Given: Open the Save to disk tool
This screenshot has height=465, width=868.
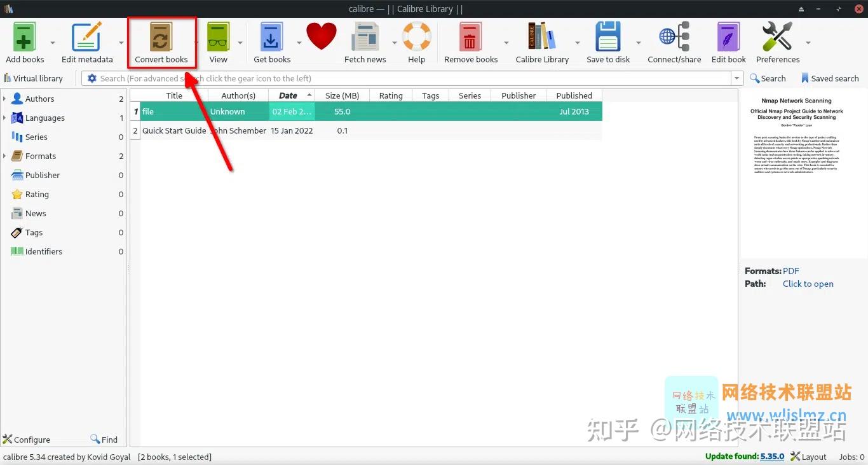Looking at the screenshot, I should pos(607,36).
